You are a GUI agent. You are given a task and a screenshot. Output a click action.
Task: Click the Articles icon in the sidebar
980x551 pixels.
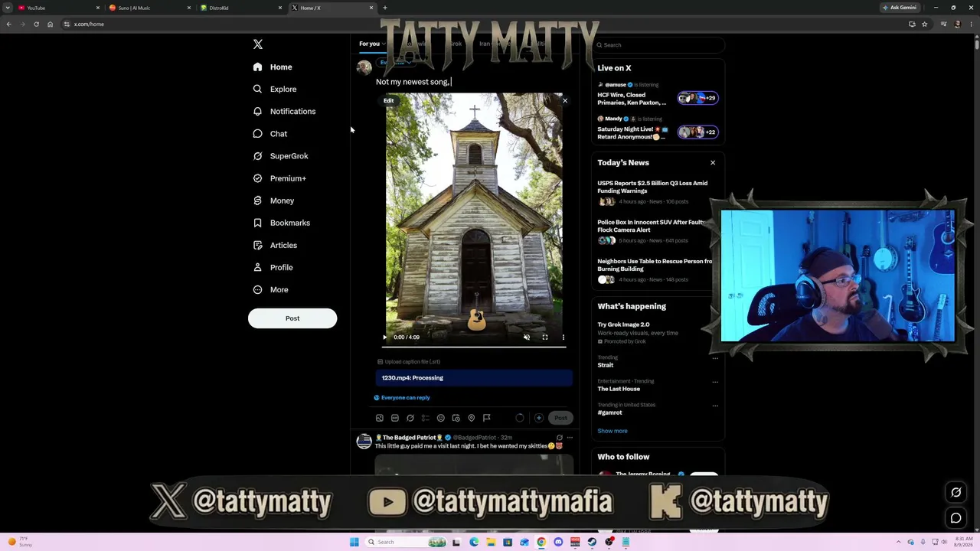pyautogui.click(x=258, y=245)
